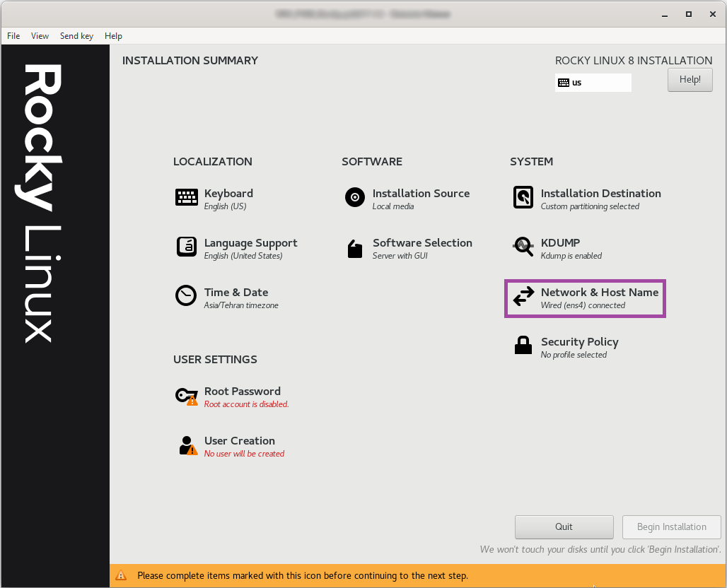
Task: Click the Network & Host Name arrows icon
Action: [x=523, y=296]
